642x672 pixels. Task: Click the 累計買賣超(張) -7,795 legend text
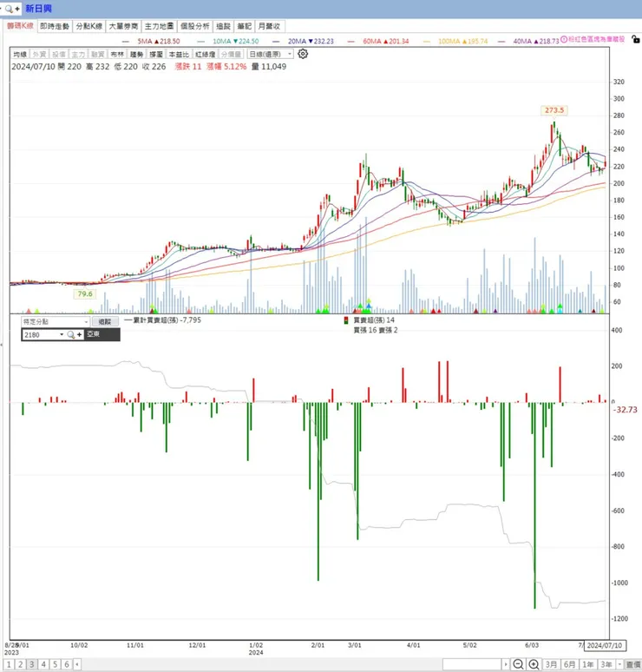(x=162, y=320)
